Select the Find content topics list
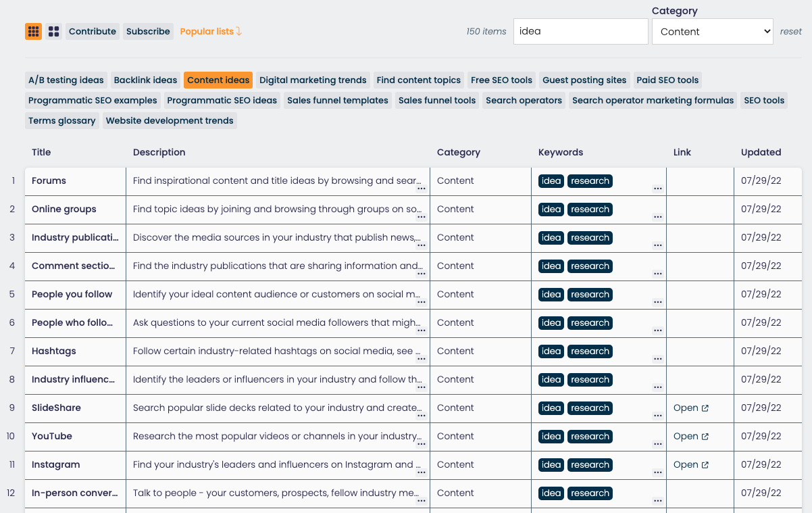 click(x=419, y=80)
